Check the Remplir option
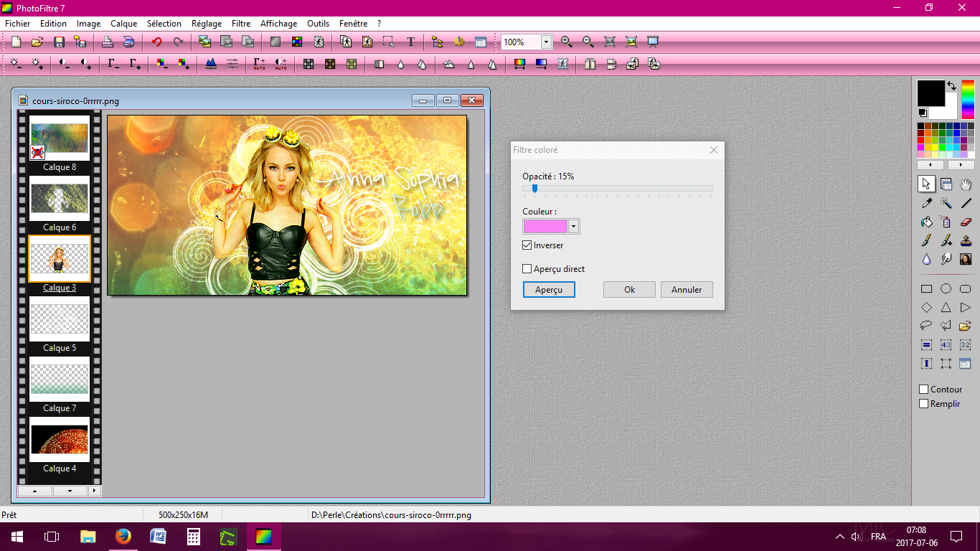 (924, 404)
